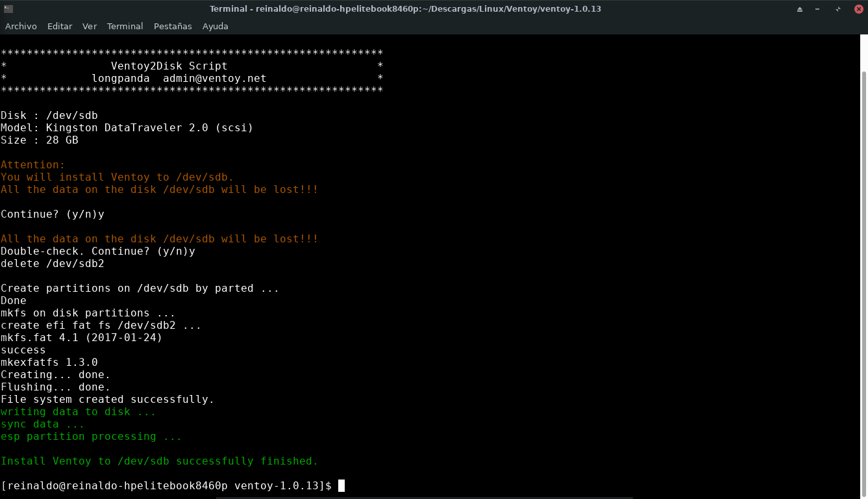The image size is (868, 499).
Task: Open the Archivo menu
Action: click(x=21, y=26)
